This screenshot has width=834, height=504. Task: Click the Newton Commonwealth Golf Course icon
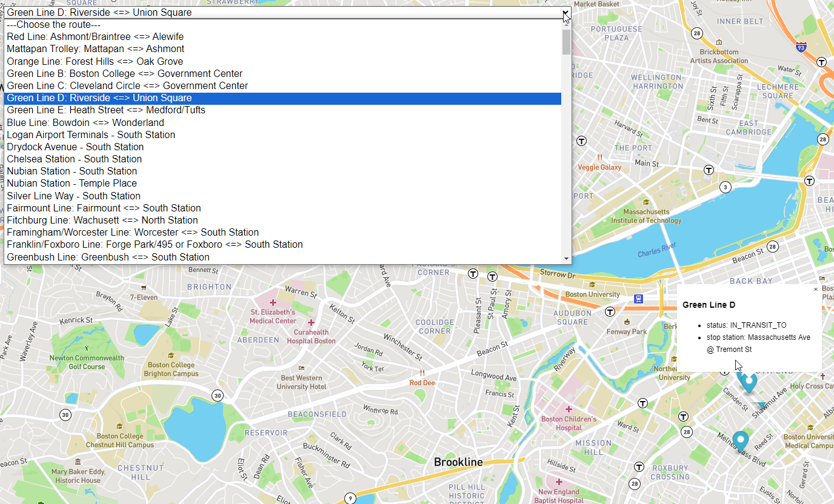coord(86,348)
